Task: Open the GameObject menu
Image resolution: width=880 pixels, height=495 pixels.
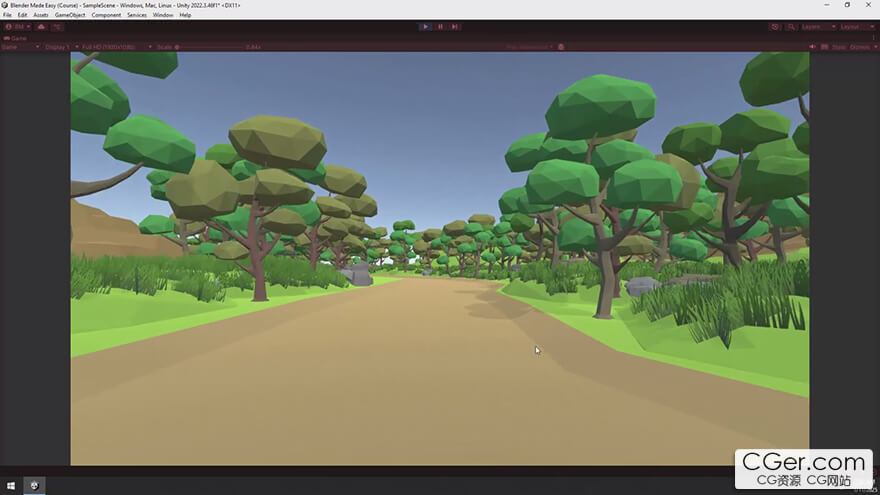Action: 70,15
